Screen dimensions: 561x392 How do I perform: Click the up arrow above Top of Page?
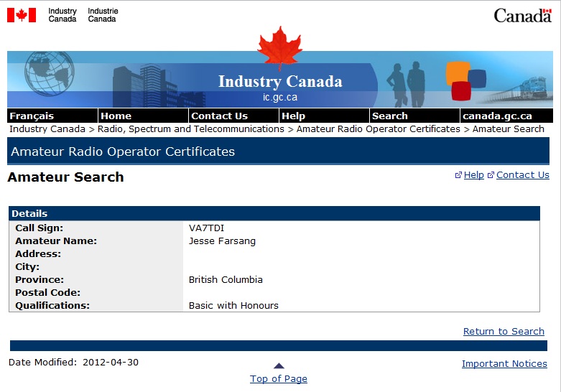[x=279, y=365]
